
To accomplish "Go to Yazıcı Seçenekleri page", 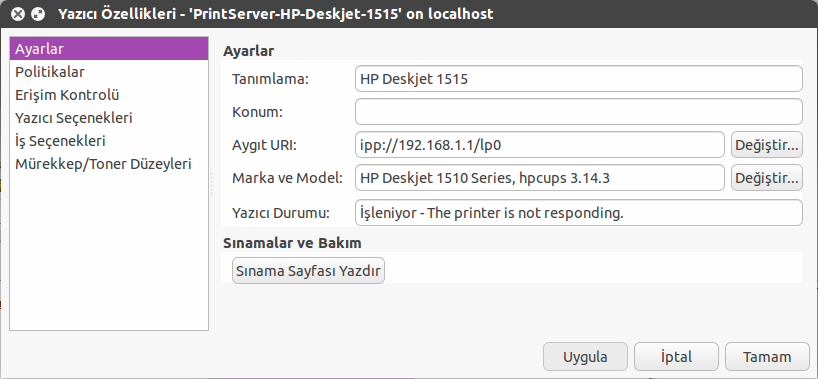I will (x=109, y=118).
